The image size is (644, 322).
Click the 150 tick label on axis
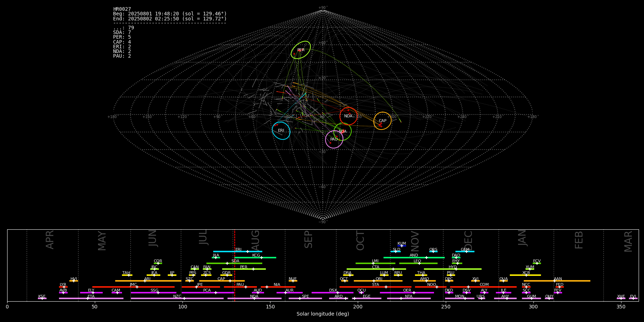[x=270, y=307]
